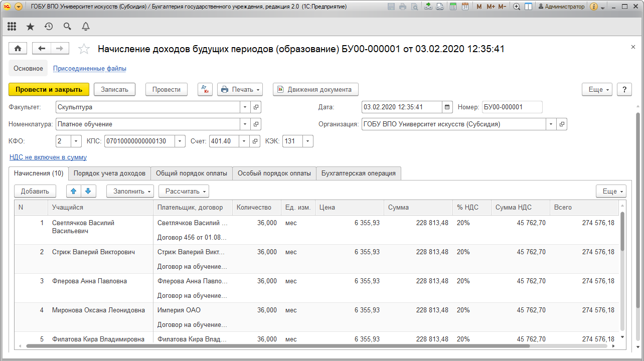This screenshot has width=644, height=361.
Task: Open Организация value with its open icon
Action: click(x=562, y=124)
